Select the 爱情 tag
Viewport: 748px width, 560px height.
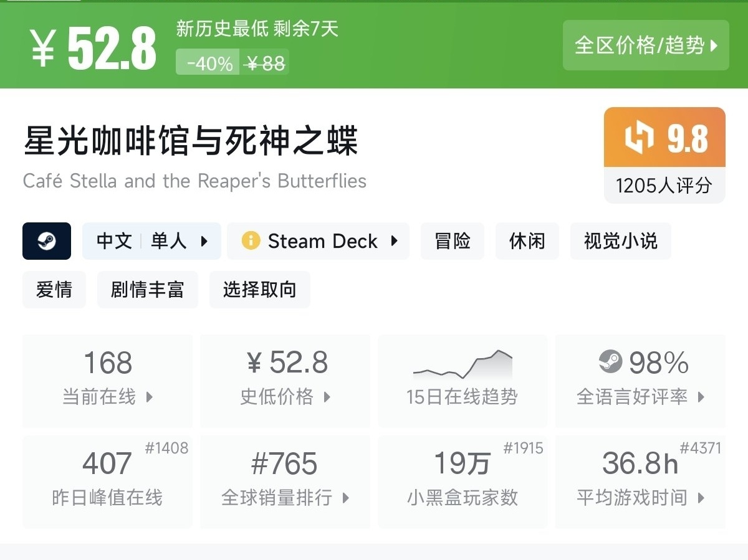point(54,290)
